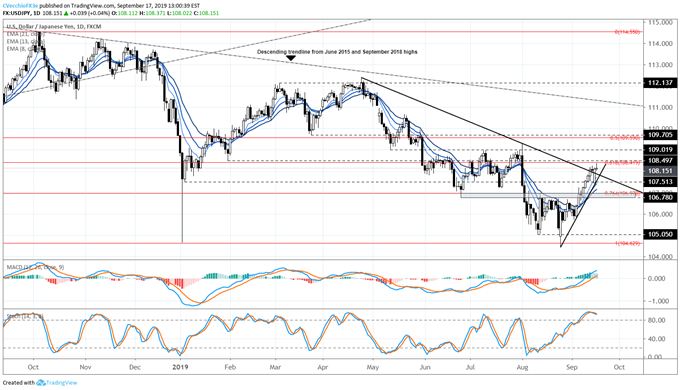The image size is (680, 390).
Task: Click the 'Descending trendline from June 2015' annotation
Action: [x=337, y=52]
